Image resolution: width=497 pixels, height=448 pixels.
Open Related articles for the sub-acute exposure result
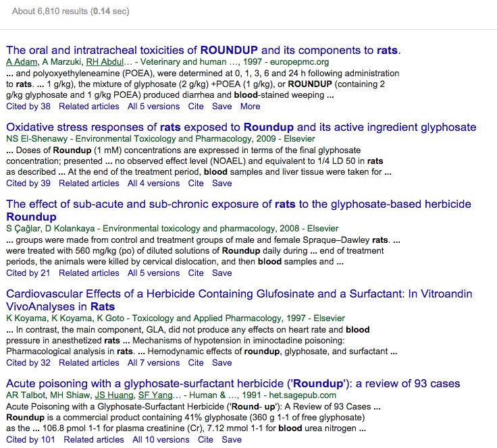tap(89, 273)
